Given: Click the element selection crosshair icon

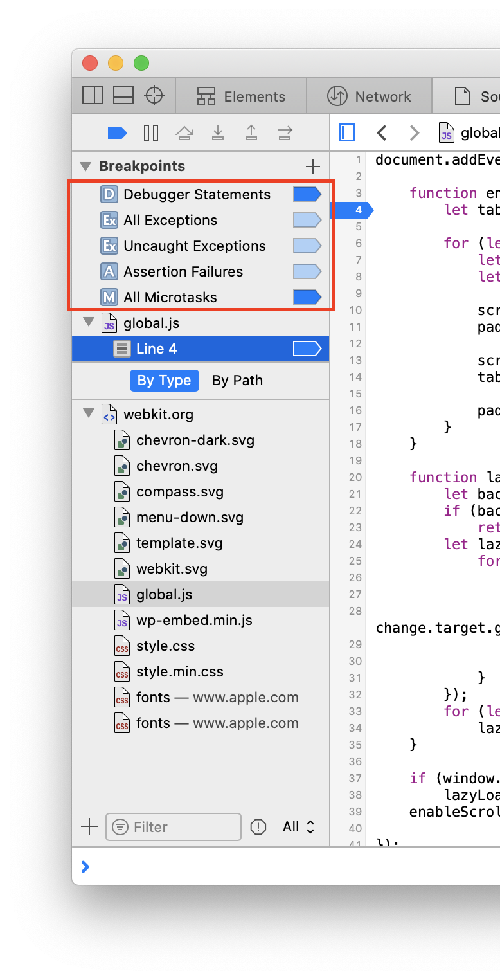Looking at the screenshot, I should pyautogui.click(x=154, y=96).
